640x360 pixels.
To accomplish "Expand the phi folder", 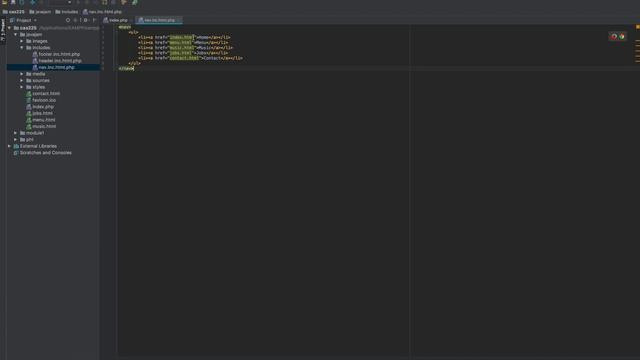I will point(16,140).
